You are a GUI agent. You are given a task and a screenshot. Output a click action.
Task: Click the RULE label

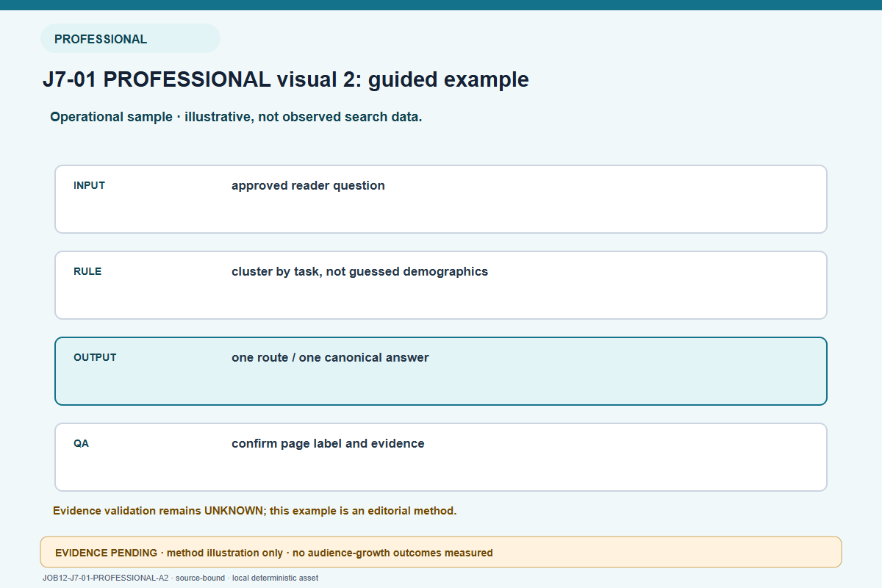[87, 271]
